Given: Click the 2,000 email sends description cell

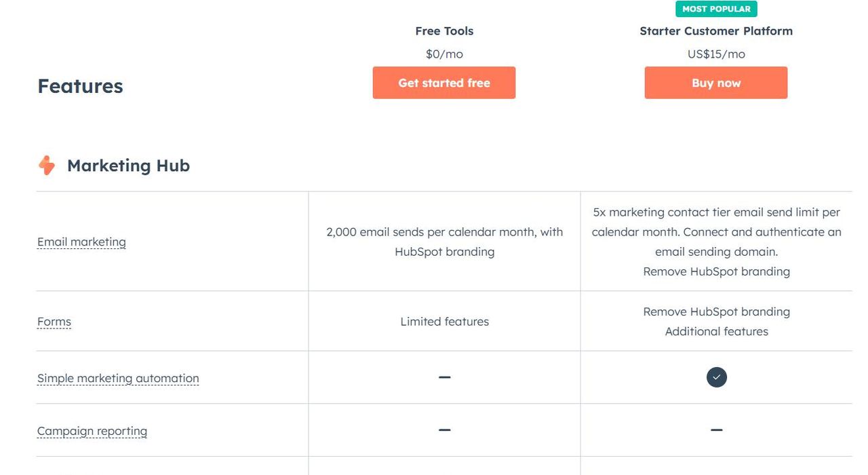Looking at the screenshot, I should (x=444, y=242).
